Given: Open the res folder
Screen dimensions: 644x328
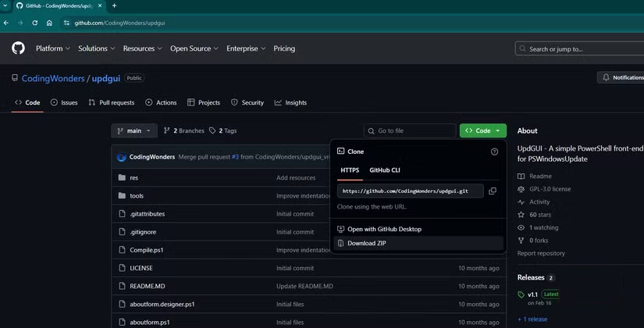Looking at the screenshot, I should 134,178.
